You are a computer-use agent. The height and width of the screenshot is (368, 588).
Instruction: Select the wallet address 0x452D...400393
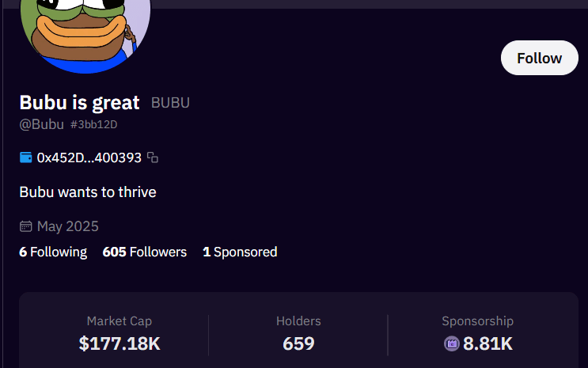[89, 157]
